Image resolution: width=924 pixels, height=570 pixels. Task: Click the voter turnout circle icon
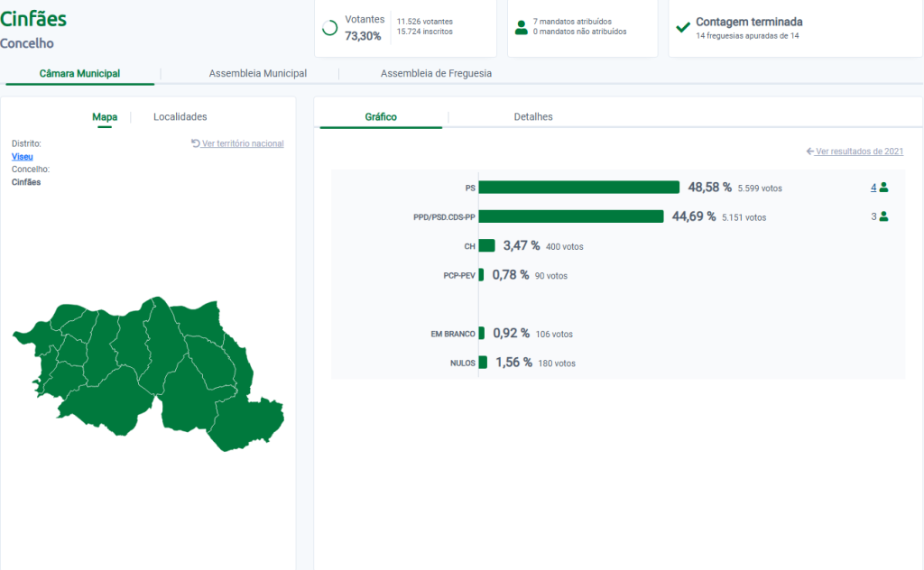pyautogui.click(x=329, y=28)
